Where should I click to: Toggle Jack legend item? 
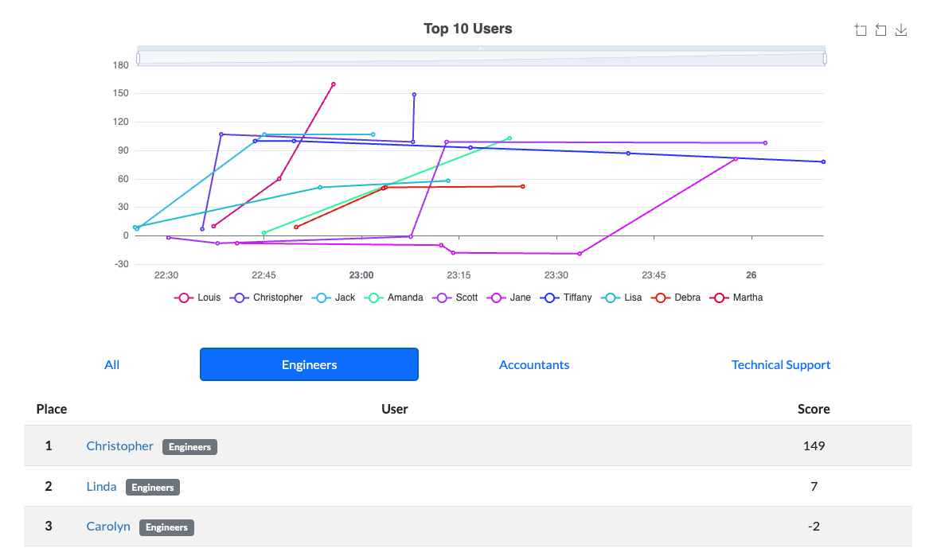click(334, 297)
